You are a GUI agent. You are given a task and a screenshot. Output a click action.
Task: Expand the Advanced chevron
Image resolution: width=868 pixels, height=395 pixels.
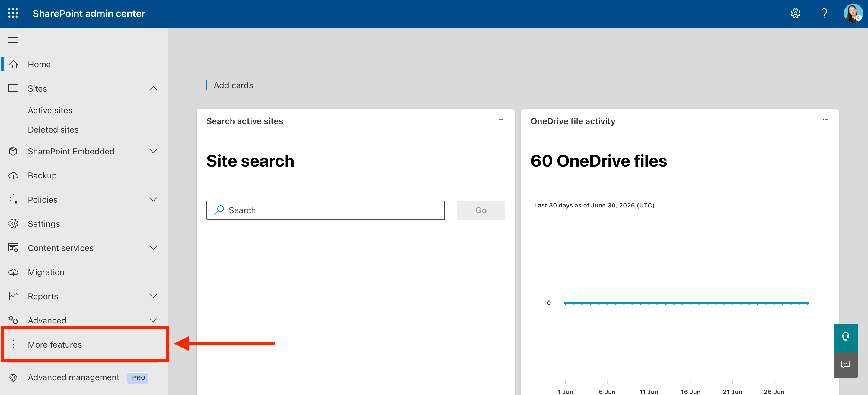coord(153,320)
